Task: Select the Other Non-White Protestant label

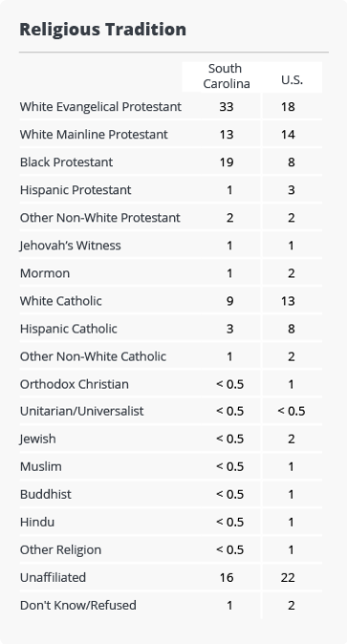Action: tap(100, 218)
